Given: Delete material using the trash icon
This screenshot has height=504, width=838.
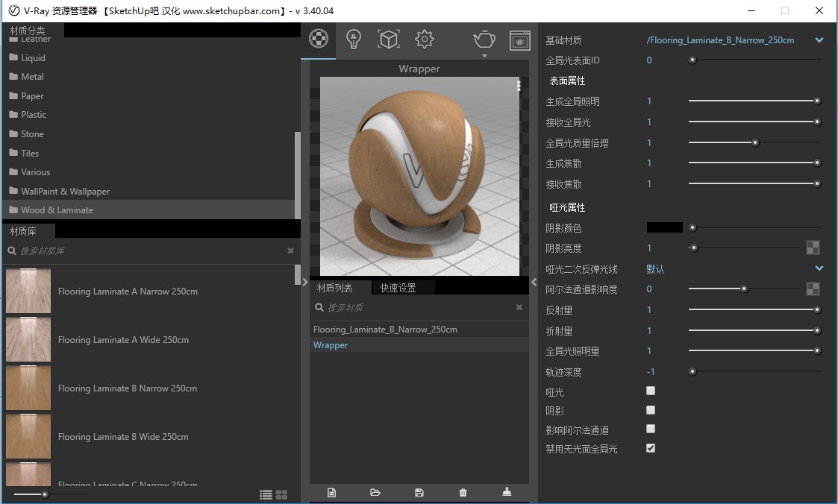Looking at the screenshot, I should (x=463, y=493).
